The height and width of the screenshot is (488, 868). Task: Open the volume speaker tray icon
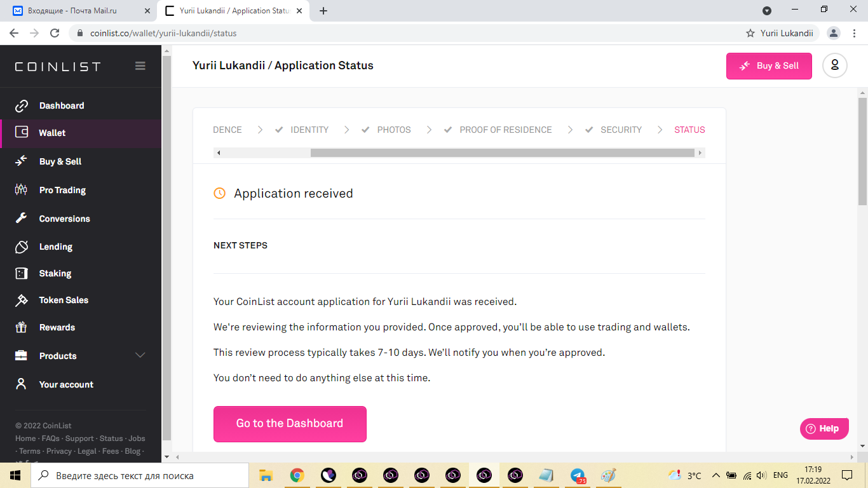coord(762,475)
